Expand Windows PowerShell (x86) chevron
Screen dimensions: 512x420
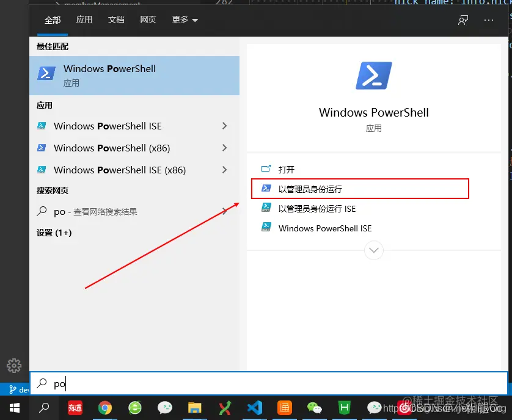pos(224,148)
